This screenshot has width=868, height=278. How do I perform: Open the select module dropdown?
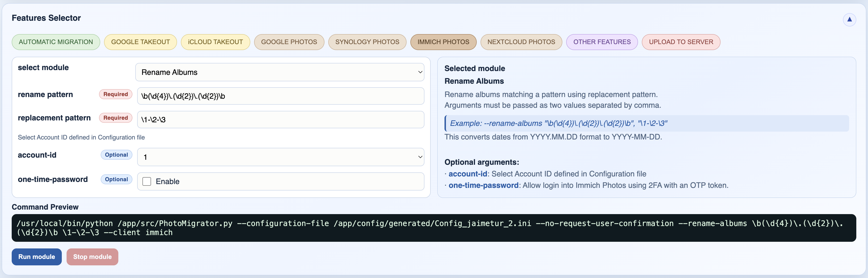(x=280, y=72)
